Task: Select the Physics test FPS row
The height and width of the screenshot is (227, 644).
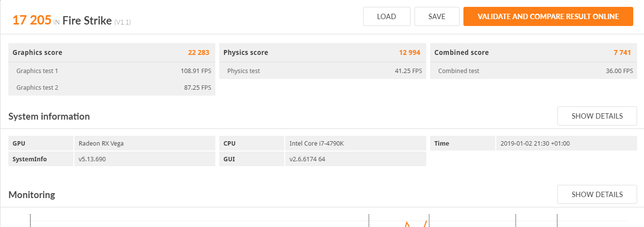Action: 322,71
